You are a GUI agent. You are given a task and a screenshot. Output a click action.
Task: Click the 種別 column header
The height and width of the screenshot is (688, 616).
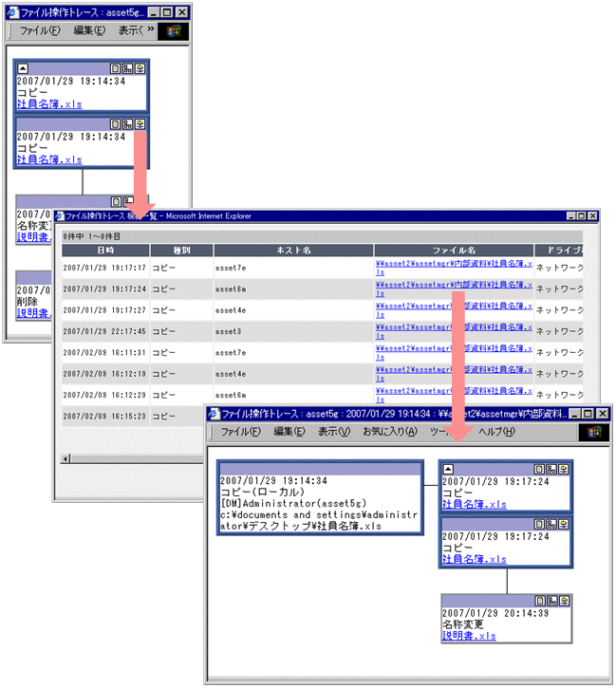tap(181, 251)
